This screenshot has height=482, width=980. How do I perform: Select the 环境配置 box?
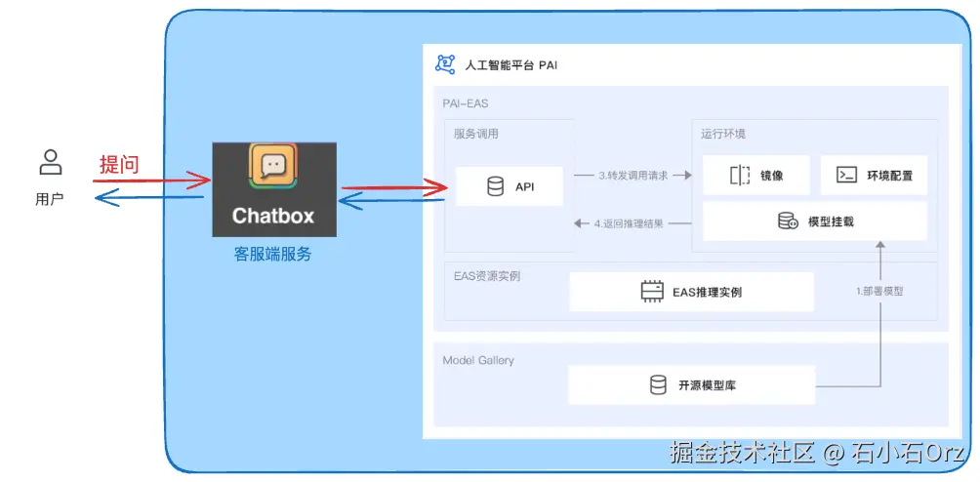tap(874, 175)
